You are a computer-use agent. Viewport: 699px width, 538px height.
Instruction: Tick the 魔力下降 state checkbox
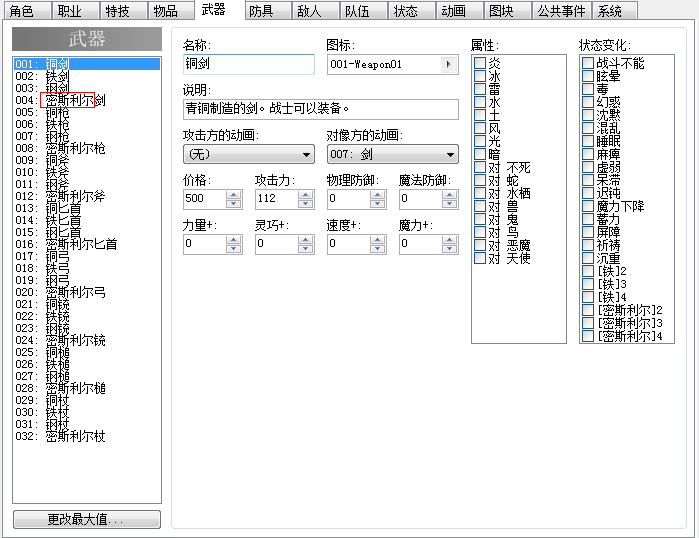588,206
